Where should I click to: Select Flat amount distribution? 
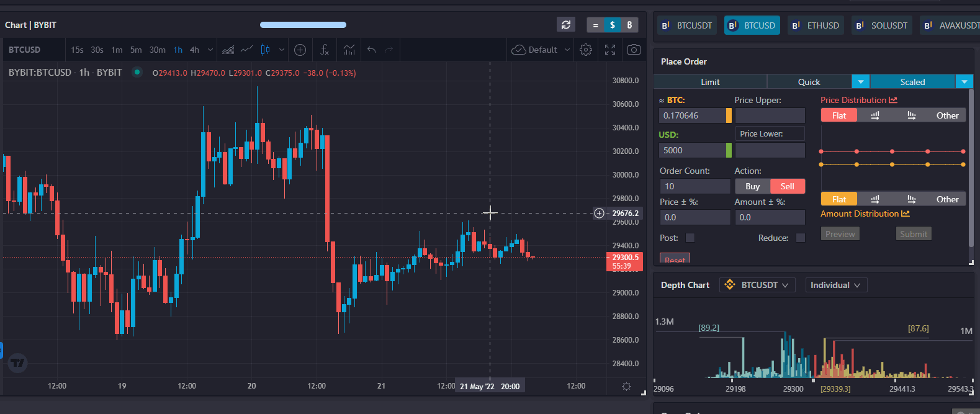(x=839, y=199)
